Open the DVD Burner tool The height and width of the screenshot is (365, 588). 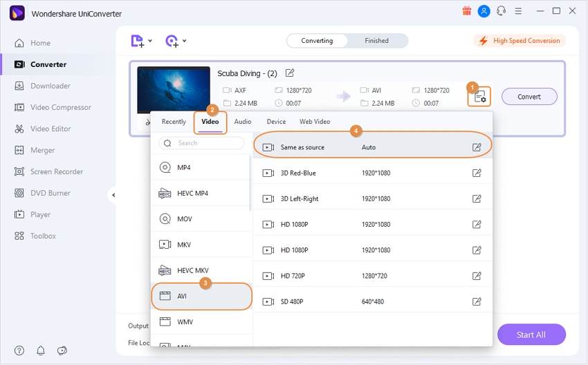point(42,193)
